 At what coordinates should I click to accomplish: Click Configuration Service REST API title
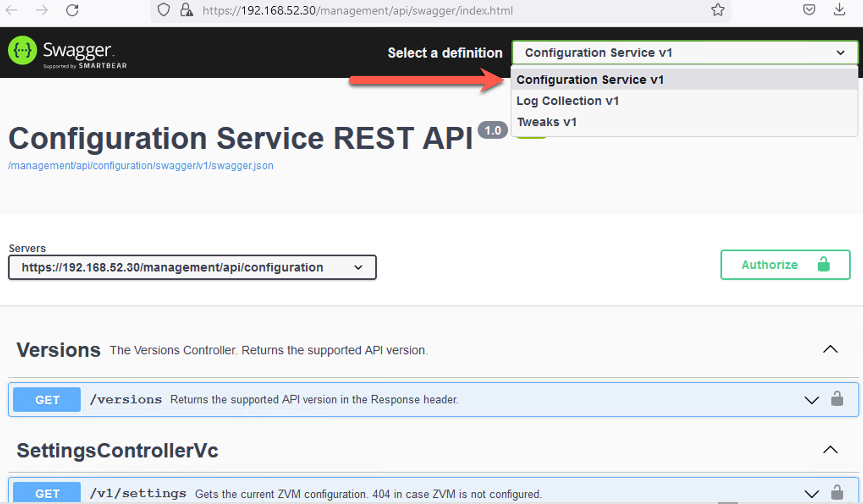click(240, 138)
